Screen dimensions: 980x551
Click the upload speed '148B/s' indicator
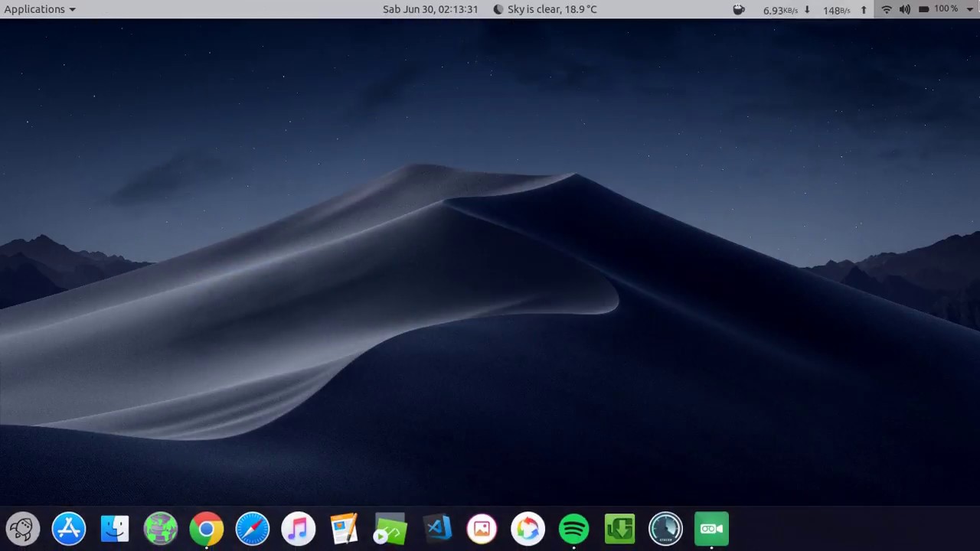pos(845,10)
